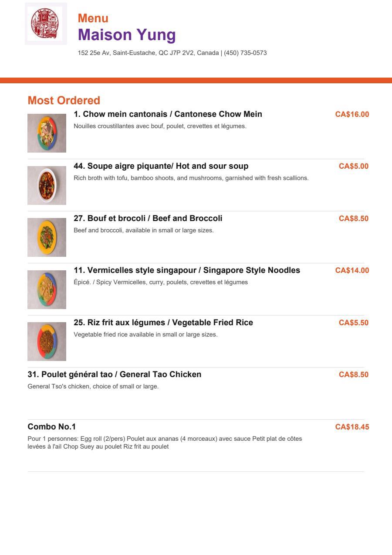Select the Combo No.1 item title

tap(52, 426)
